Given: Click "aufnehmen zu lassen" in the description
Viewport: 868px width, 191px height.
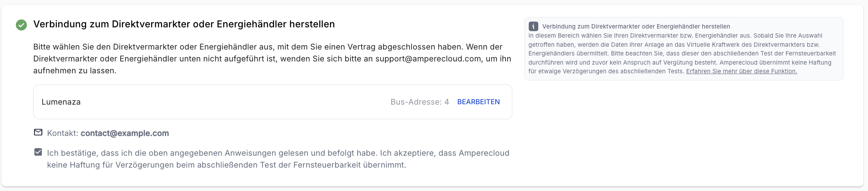Looking at the screenshot, I should [x=75, y=71].
